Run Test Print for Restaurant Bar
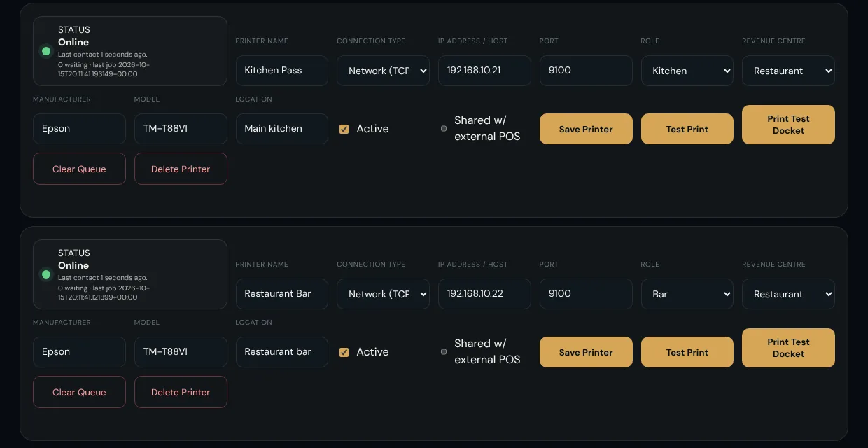Image resolution: width=868 pixels, height=448 pixels. click(687, 352)
